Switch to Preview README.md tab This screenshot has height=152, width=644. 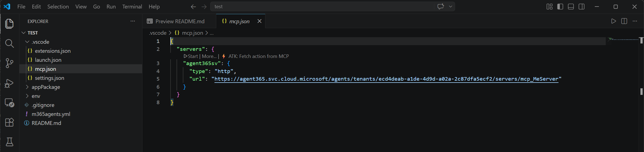[x=179, y=21]
